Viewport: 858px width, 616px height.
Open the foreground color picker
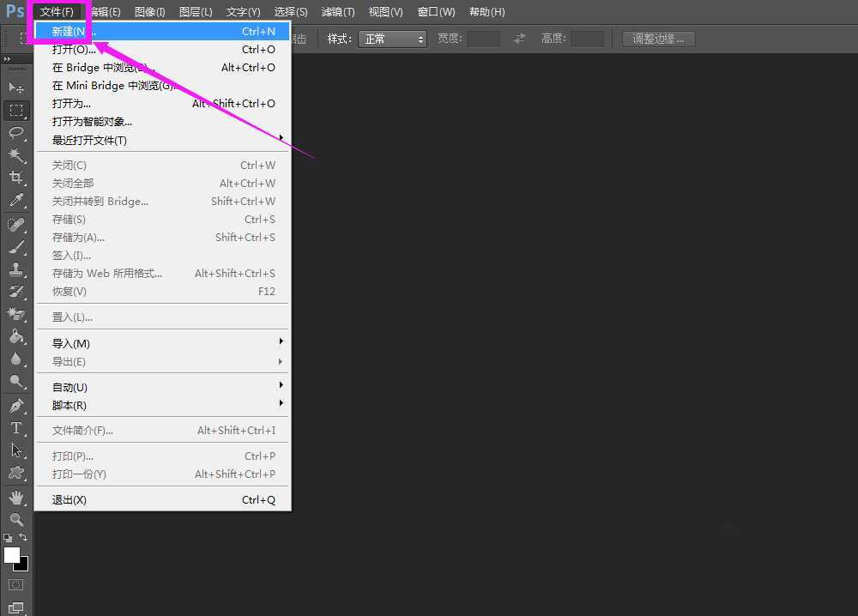point(11,554)
